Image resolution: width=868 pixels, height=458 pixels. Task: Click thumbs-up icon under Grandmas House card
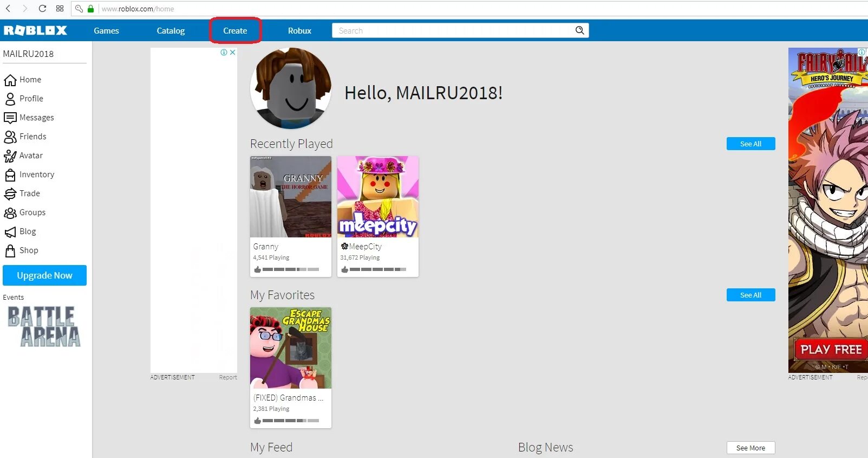[257, 421]
